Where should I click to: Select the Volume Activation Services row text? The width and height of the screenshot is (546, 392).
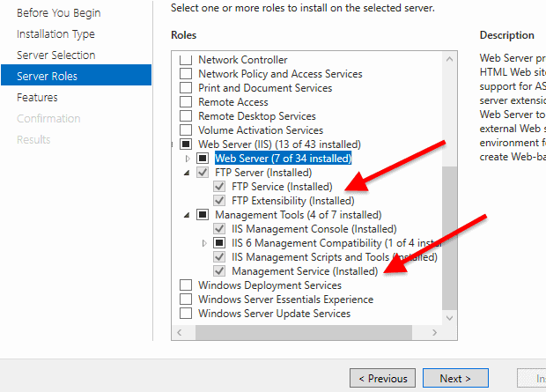point(261,130)
